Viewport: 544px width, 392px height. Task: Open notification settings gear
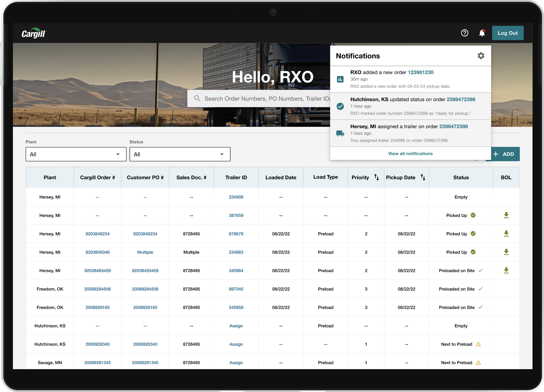tap(481, 56)
